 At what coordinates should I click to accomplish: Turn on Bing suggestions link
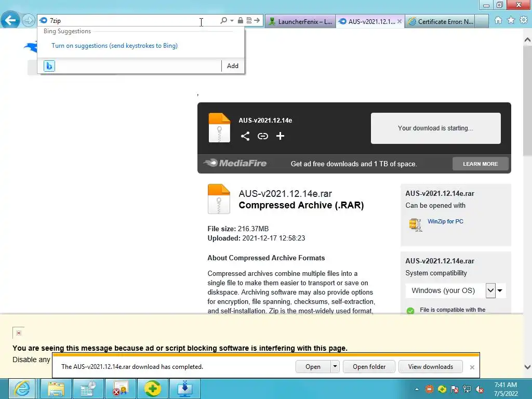click(114, 46)
